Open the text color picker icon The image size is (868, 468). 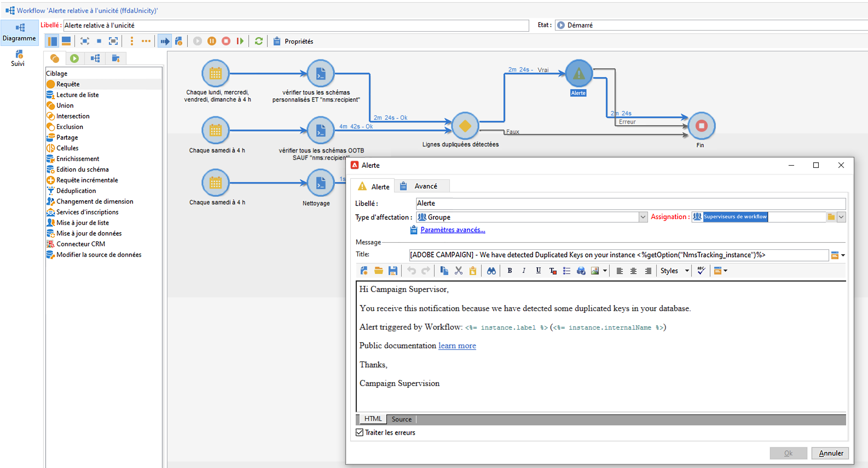pos(553,271)
